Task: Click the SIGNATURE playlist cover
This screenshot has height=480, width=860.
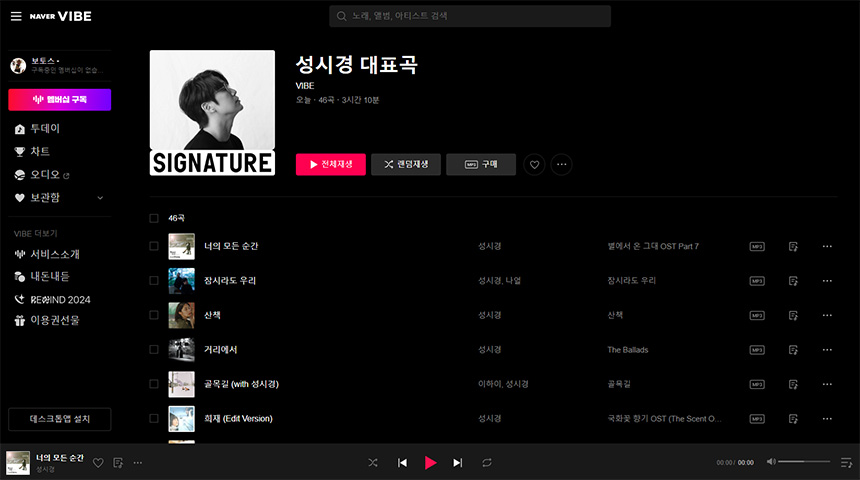Action: coord(212,113)
